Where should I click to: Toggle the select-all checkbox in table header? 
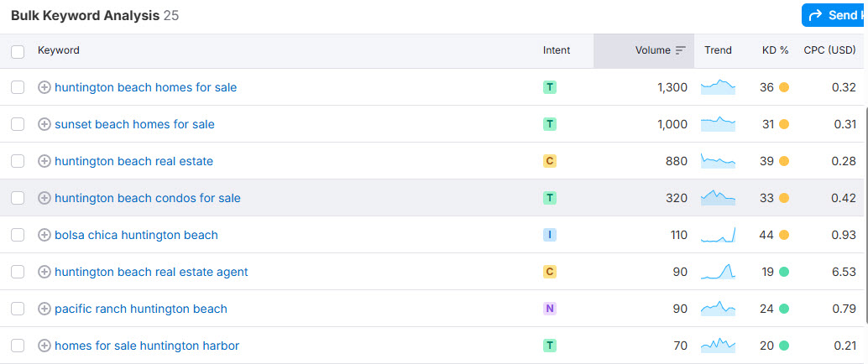click(18, 52)
